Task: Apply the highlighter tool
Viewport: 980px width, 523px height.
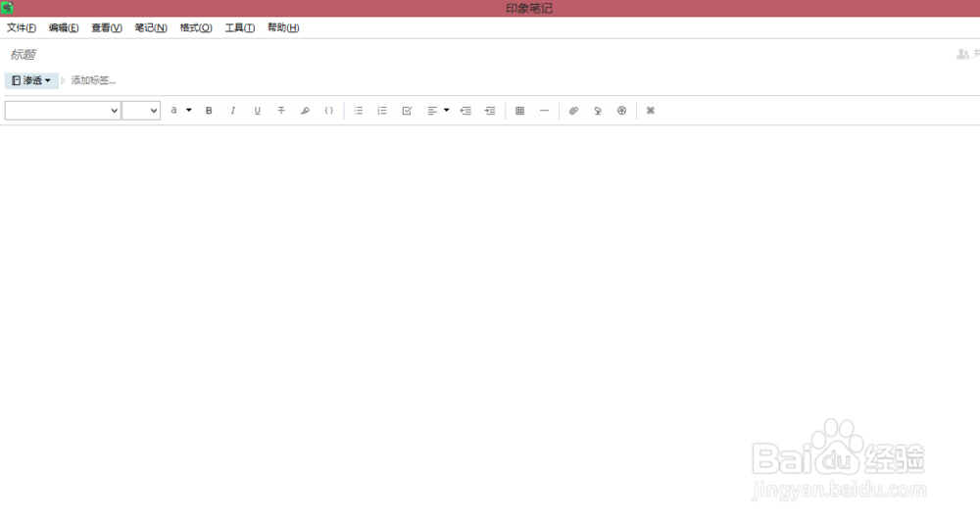Action: tap(305, 111)
